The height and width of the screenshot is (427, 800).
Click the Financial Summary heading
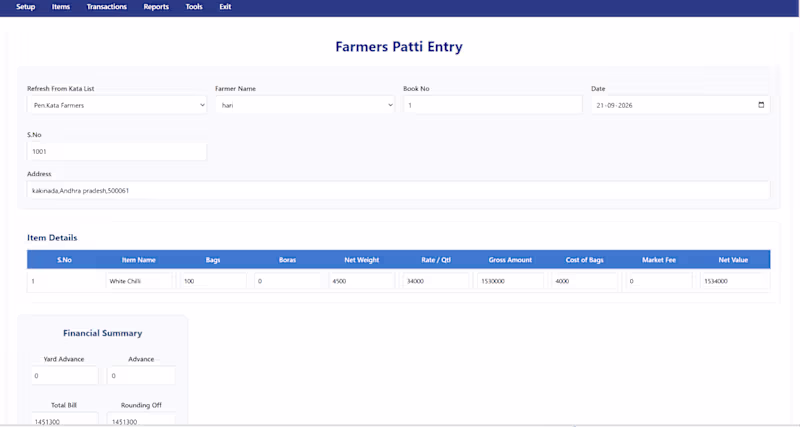[103, 333]
